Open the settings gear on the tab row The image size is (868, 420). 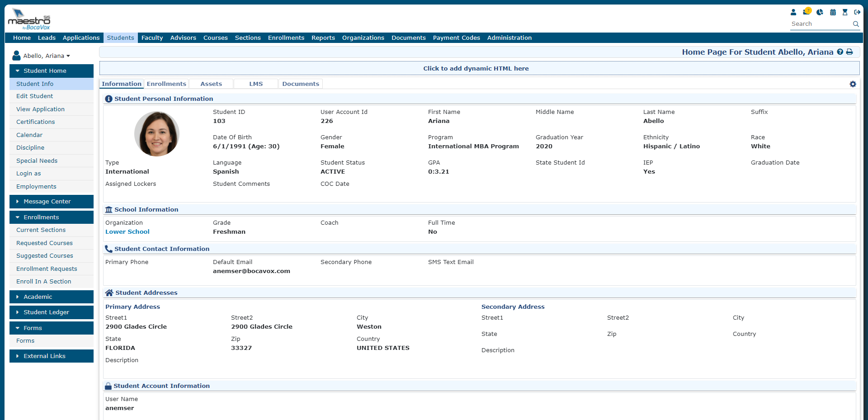(853, 84)
